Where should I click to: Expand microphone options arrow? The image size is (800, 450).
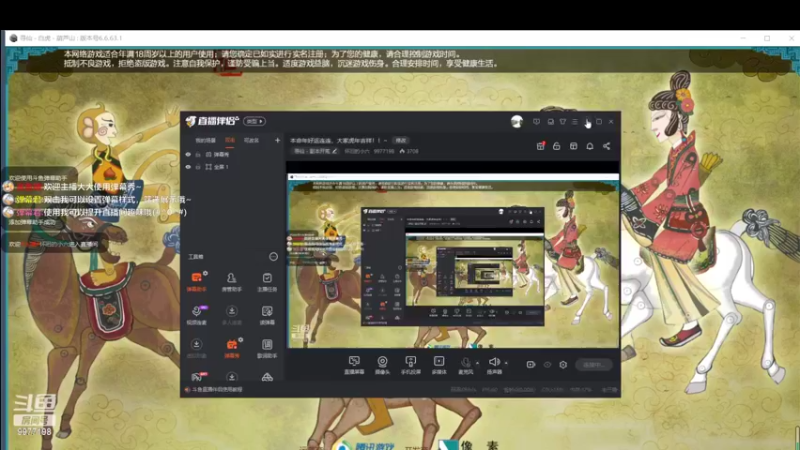pos(478,363)
